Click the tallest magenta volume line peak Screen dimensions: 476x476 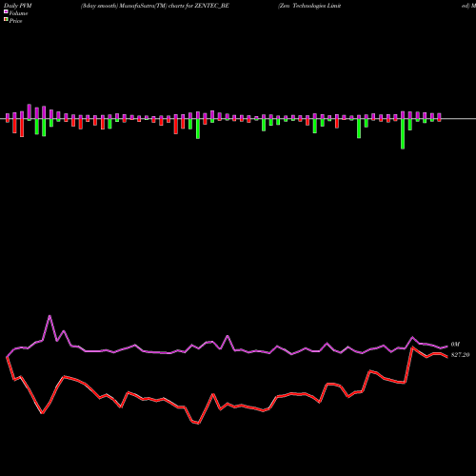(x=50, y=316)
